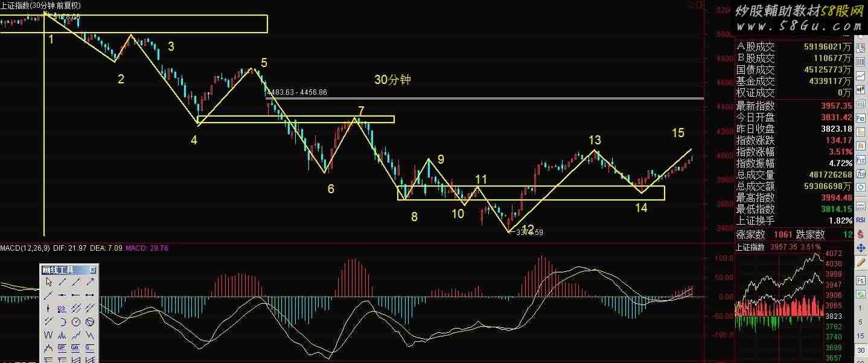Image resolution: width=868 pixels, height=363 pixels.
Task: Click the 最高指数 value 3994.48
Action: coord(836,198)
